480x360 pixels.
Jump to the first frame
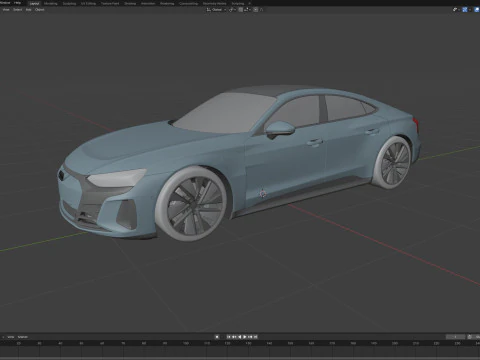coord(229,337)
